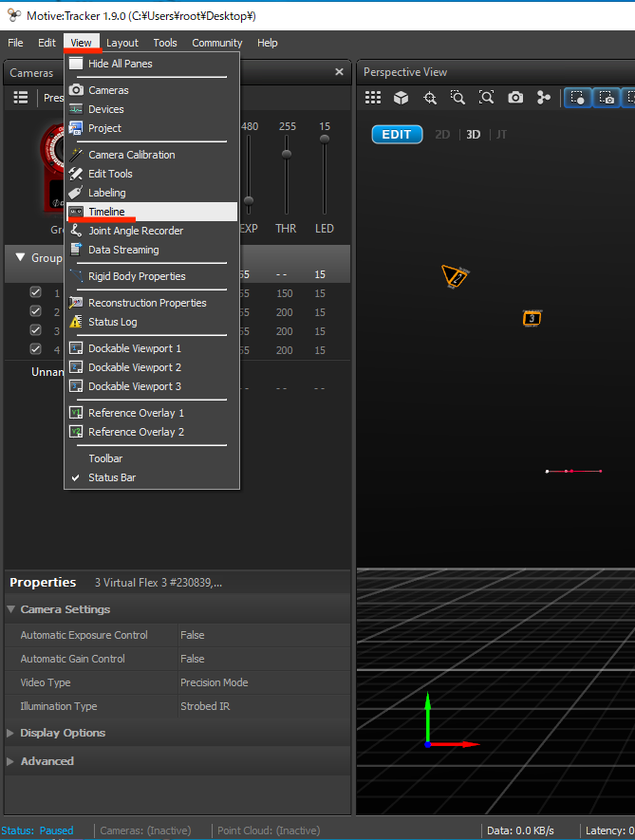Select Timeline in the View menu

click(x=152, y=212)
